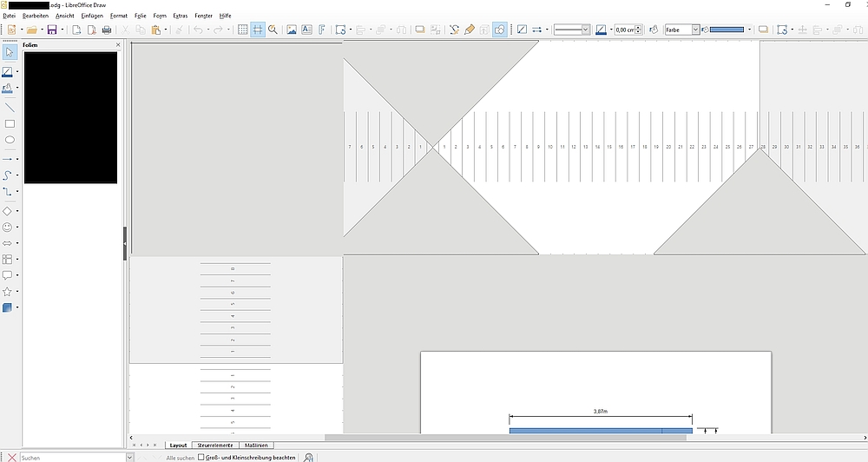
Task: Click the Export icon
Action: tap(77, 30)
